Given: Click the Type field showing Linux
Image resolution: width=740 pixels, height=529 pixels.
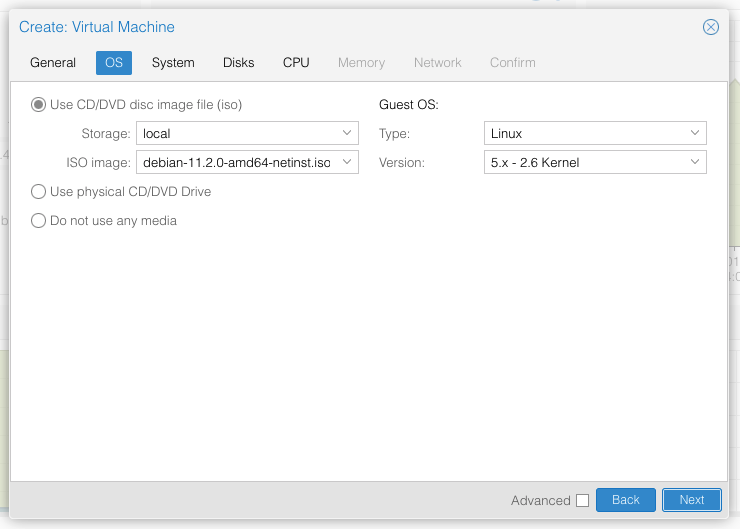Looking at the screenshot, I should click(583, 133).
